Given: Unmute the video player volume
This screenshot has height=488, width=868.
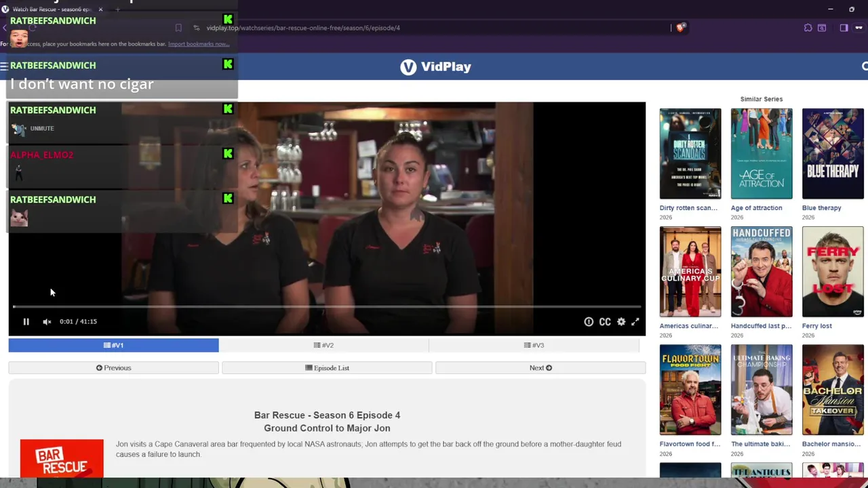Looking at the screenshot, I should point(47,322).
